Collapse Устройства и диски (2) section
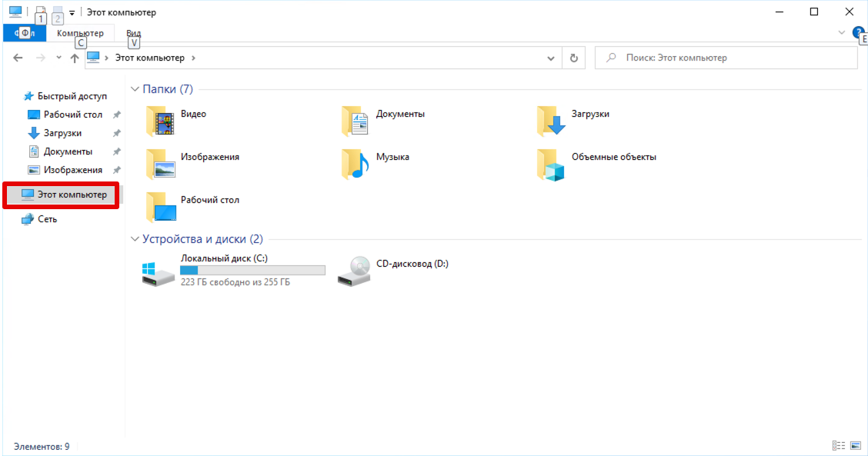Screen dimensions: 868x456 (x=135, y=239)
